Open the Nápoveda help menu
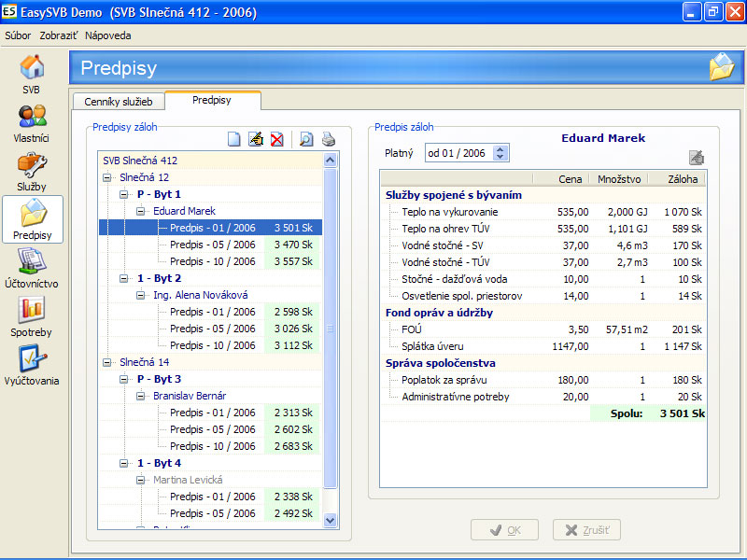The width and height of the screenshot is (747, 560). pyautogui.click(x=108, y=35)
